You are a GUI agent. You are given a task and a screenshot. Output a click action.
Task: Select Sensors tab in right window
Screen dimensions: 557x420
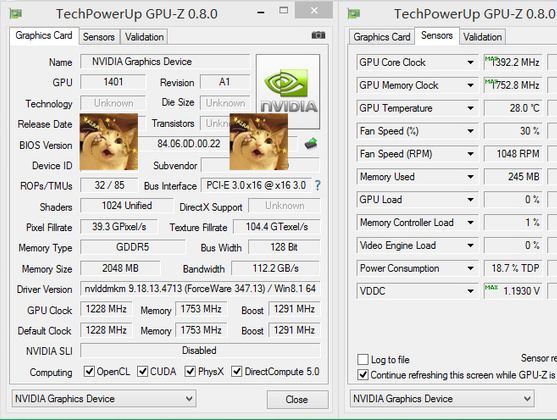point(437,36)
